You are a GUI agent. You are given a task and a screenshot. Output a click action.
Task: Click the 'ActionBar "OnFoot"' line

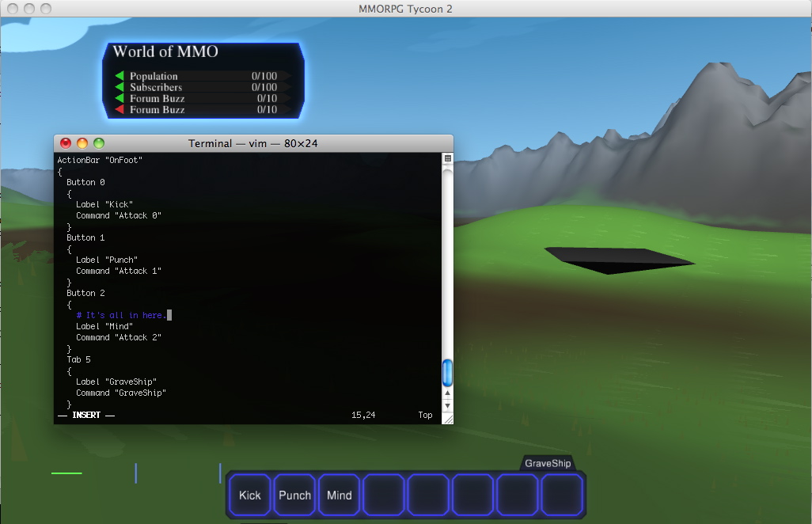(x=100, y=160)
